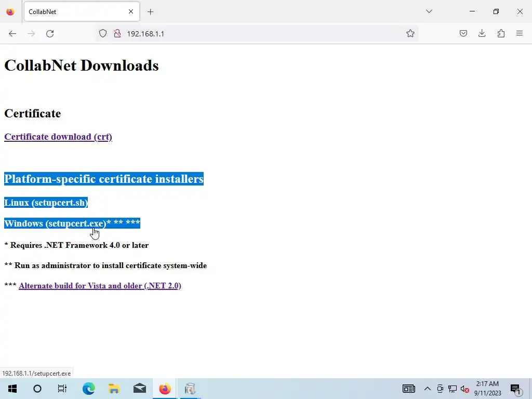The image size is (532, 399).
Task: Click the Platform-specific certificate installers heading
Action: pyautogui.click(x=104, y=179)
